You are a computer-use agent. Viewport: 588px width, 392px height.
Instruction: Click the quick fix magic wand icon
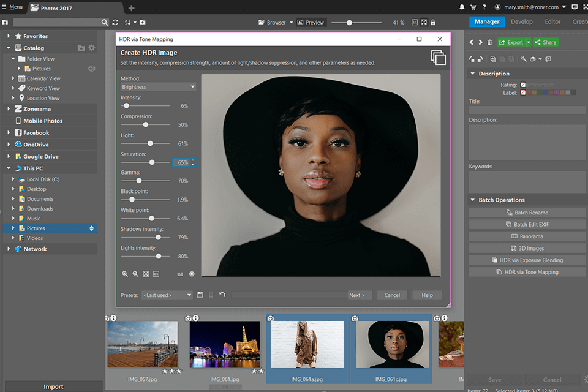click(x=524, y=59)
